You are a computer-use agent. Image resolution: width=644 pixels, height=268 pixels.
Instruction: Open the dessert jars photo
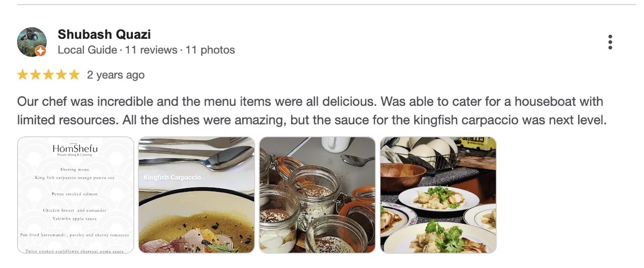tap(317, 195)
